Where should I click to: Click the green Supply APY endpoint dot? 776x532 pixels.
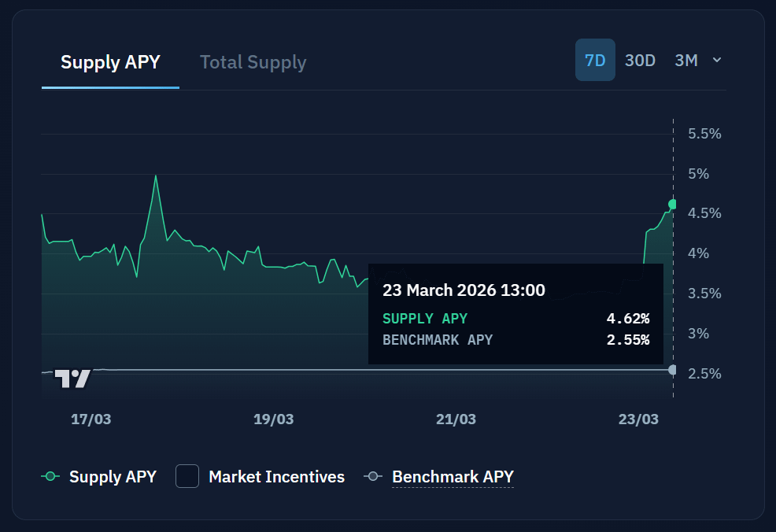click(672, 205)
